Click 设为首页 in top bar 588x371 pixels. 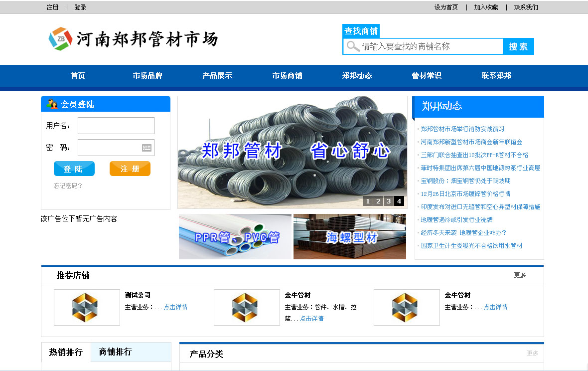446,7
